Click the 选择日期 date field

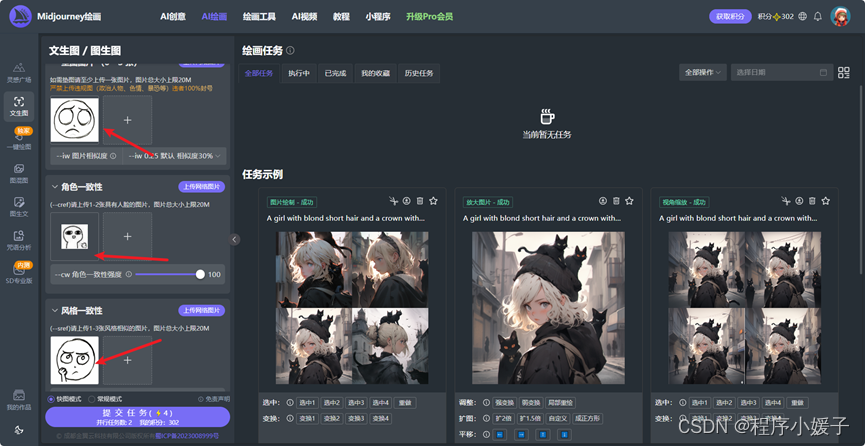[x=782, y=72]
